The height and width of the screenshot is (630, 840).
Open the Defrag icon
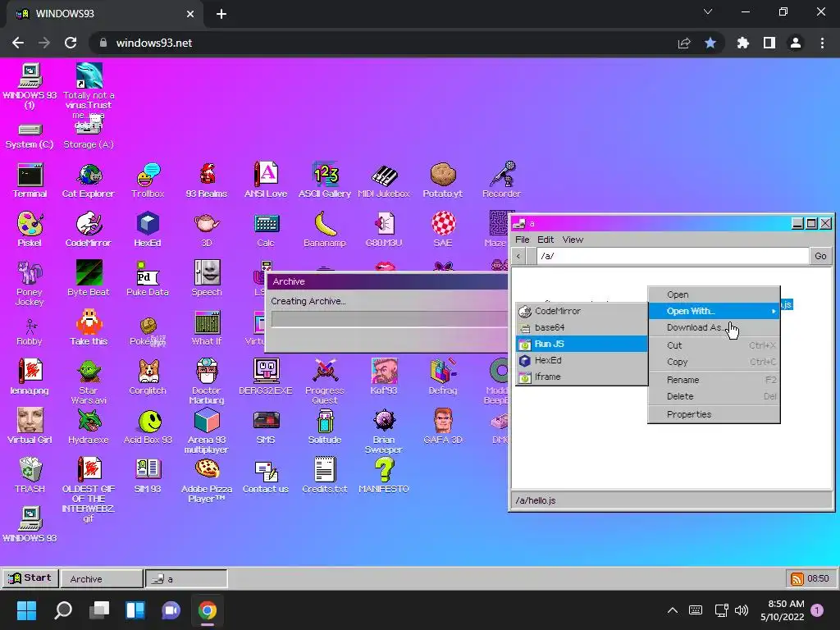click(x=443, y=377)
